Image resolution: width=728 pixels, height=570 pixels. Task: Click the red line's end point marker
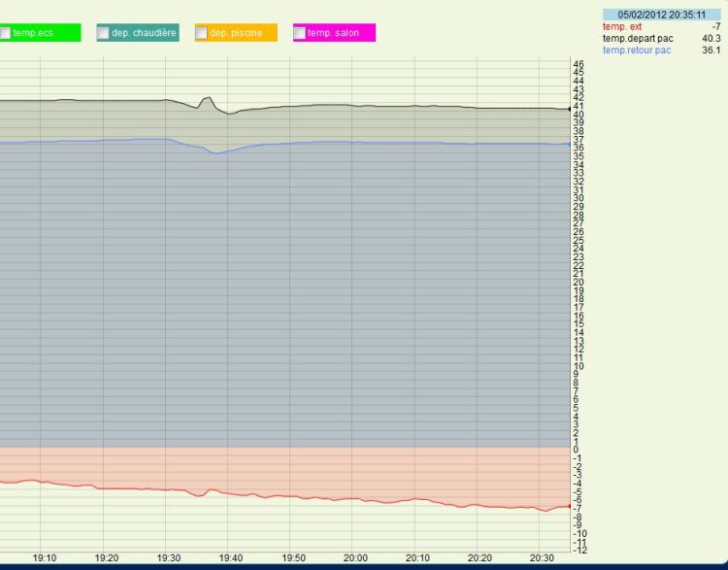point(569,507)
